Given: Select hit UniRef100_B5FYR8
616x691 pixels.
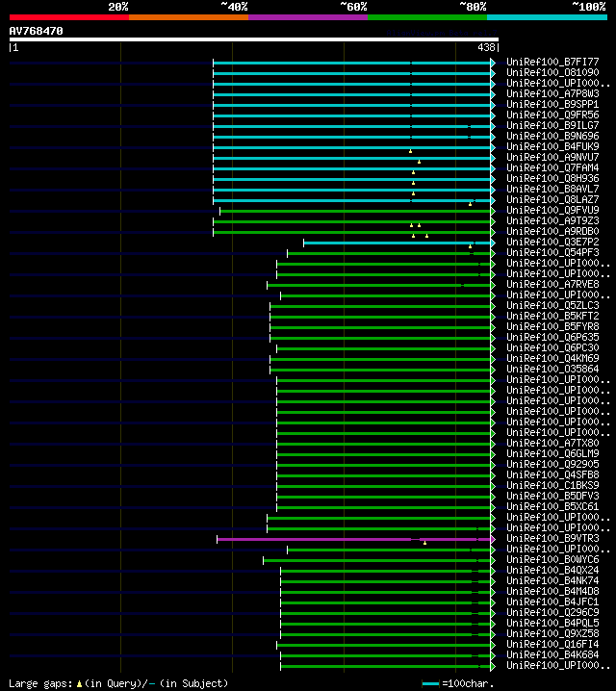Looking at the screenshot, I should point(552,326).
